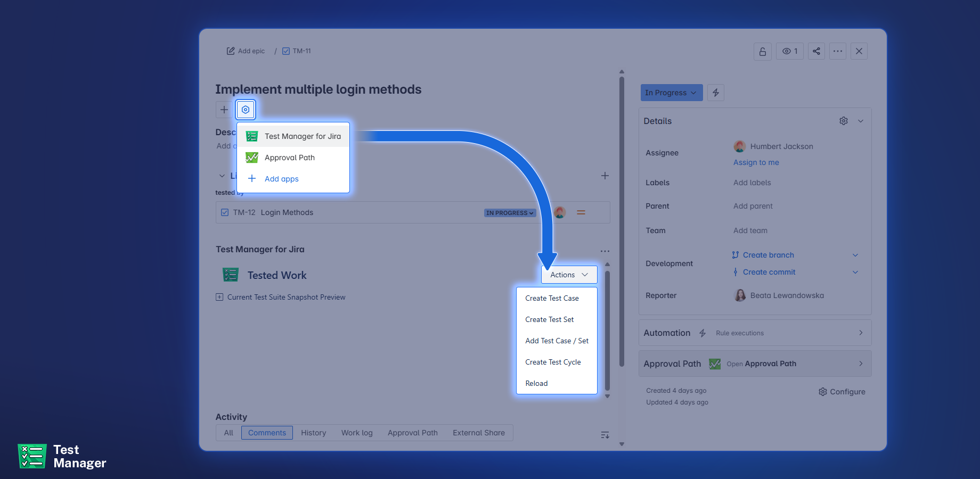Open the Details settings gear
Screen dimensions: 980x479
[x=844, y=121]
